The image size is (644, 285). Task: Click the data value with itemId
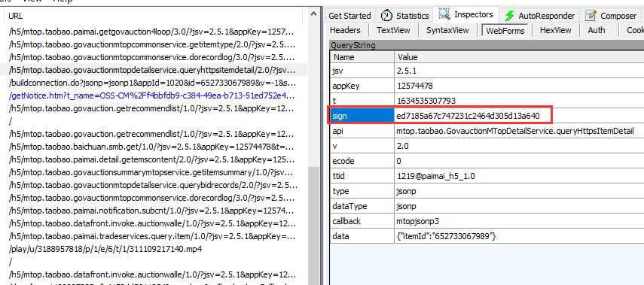(x=447, y=236)
